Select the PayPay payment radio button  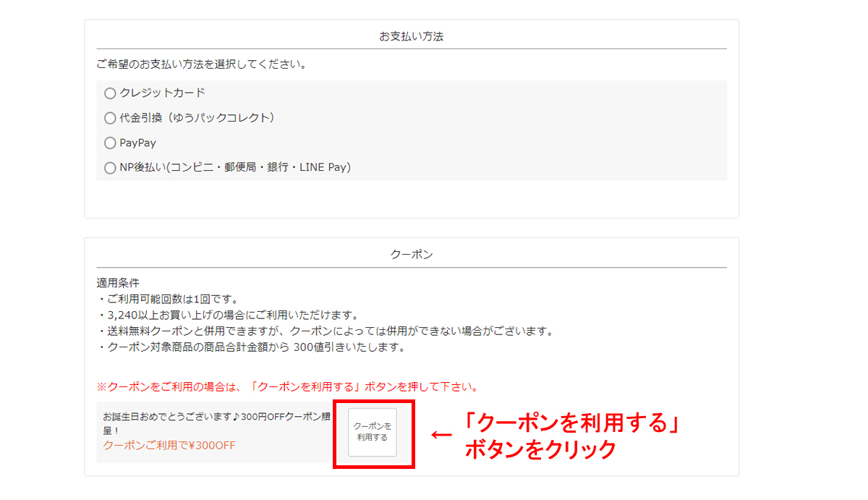point(110,143)
